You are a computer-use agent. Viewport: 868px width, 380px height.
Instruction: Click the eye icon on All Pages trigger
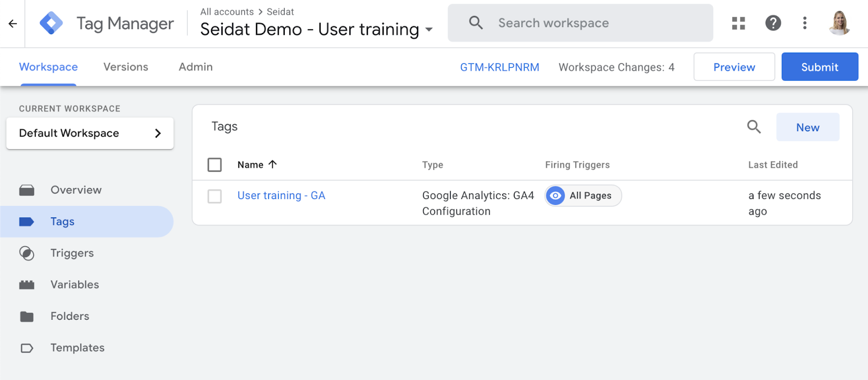[556, 196]
